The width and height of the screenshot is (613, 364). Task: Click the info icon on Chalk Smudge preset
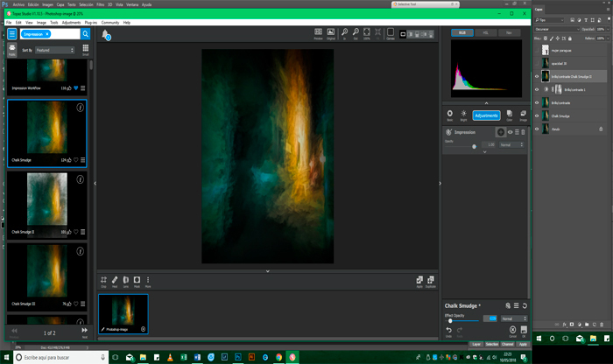81,108
